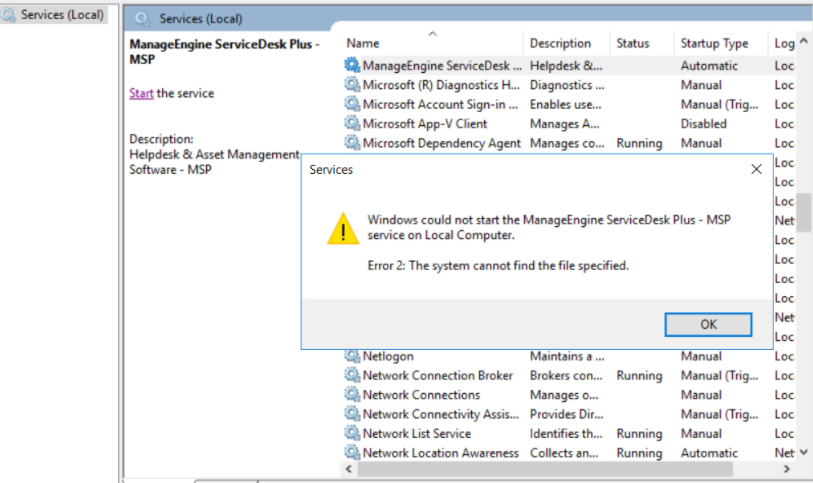Click the Identifies th... description cell
813x483 pixels.
point(566,433)
